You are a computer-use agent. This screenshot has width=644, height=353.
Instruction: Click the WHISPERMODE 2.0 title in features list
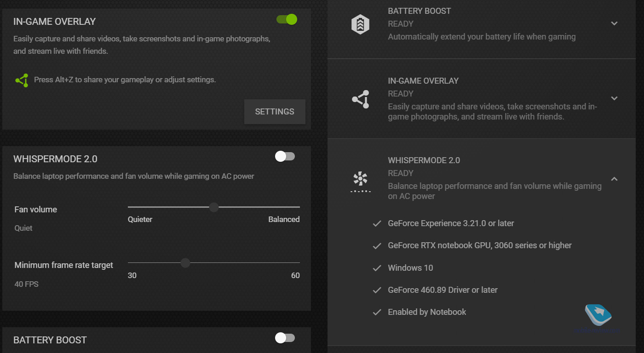pos(424,160)
